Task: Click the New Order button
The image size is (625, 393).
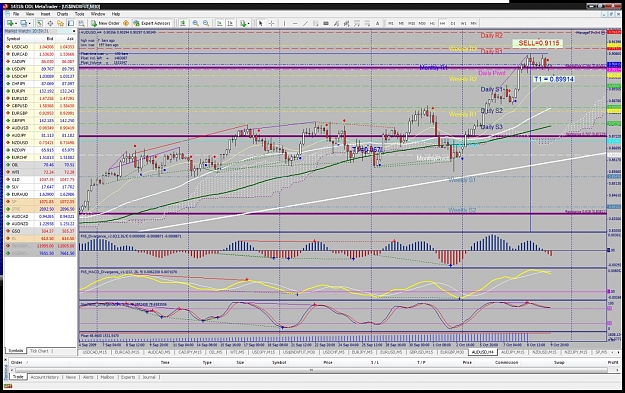Action: pos(105,23)
